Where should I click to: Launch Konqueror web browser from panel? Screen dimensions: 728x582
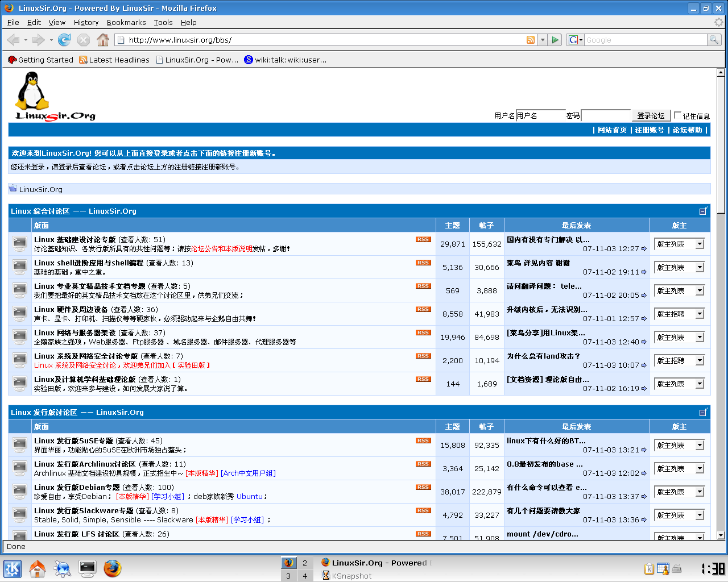(x=63, y=568)
